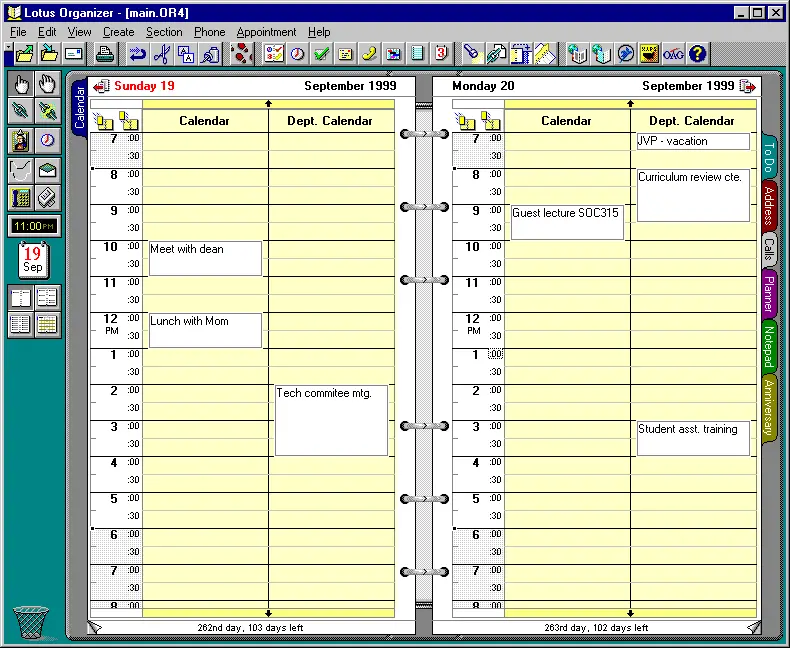790x648 pixels.
Task: Open the Help menu
Action: pyautogui.click(x=319, y=32)
